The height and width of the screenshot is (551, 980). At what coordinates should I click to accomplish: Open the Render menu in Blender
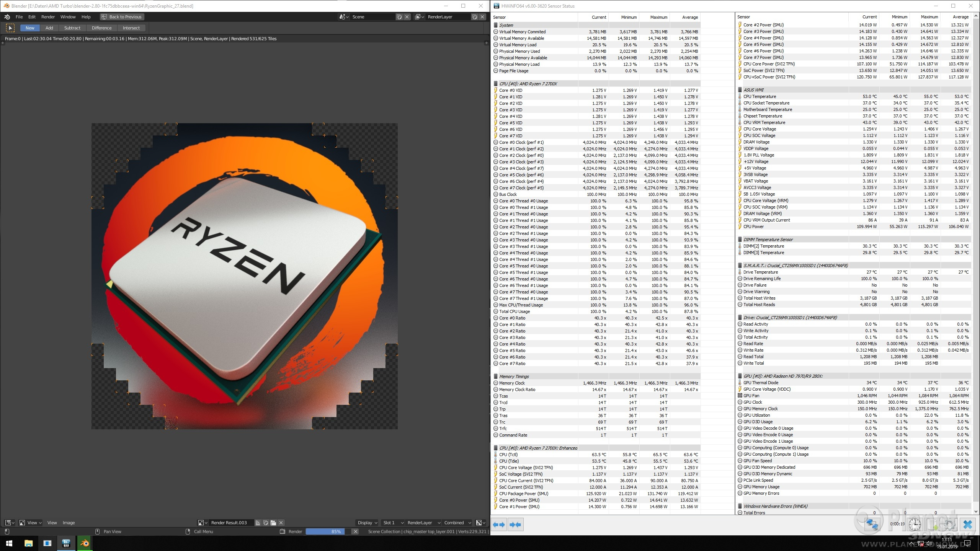coord(48,17)
